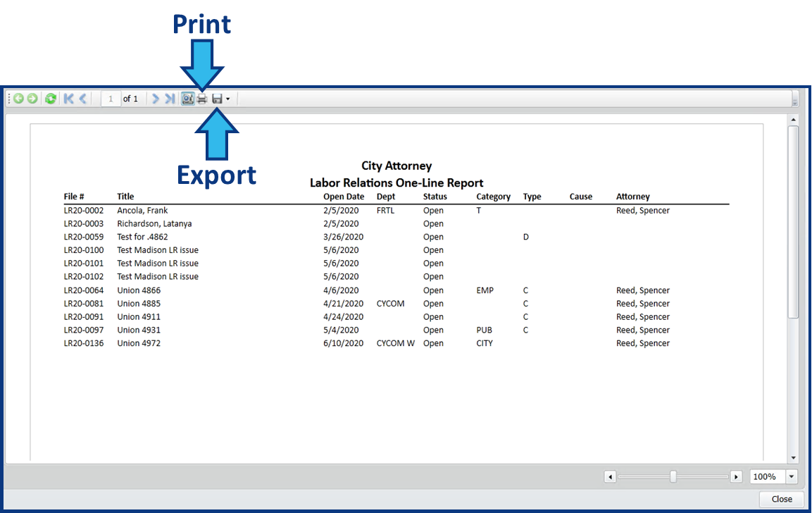This screenshot has height=513, width=812.
Task: Click the City Attorney heading
Action: coord(396,166)
